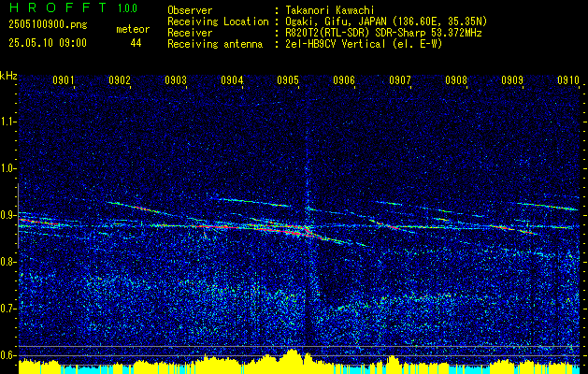This screenshot has height=374, width=588.
Task: Click the HROFFT title text
Action: click(58, 7)
